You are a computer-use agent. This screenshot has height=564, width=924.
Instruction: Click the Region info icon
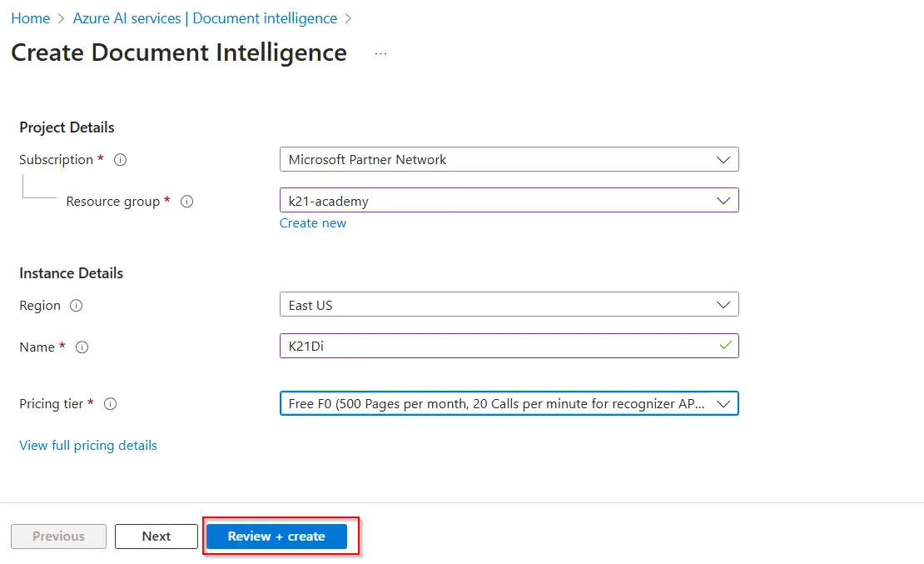click(x=76, y=306)
